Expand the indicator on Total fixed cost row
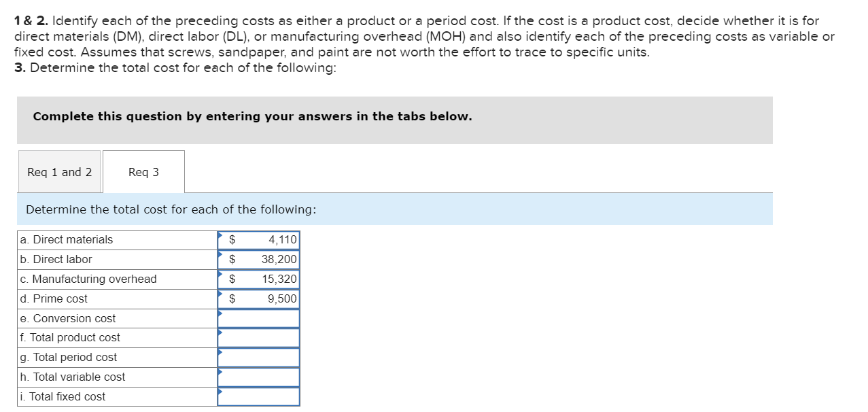This screenshot has width=868, height=412. coord(220,392)
